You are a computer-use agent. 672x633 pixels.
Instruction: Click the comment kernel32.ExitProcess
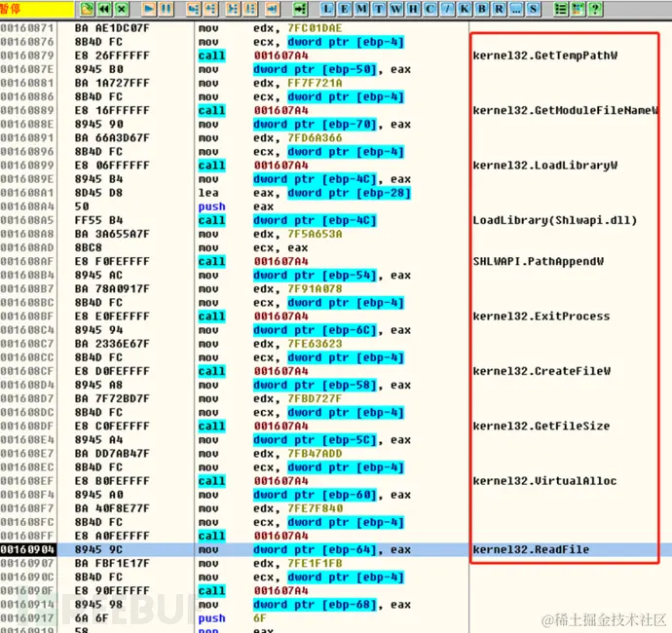pos(541,316)
